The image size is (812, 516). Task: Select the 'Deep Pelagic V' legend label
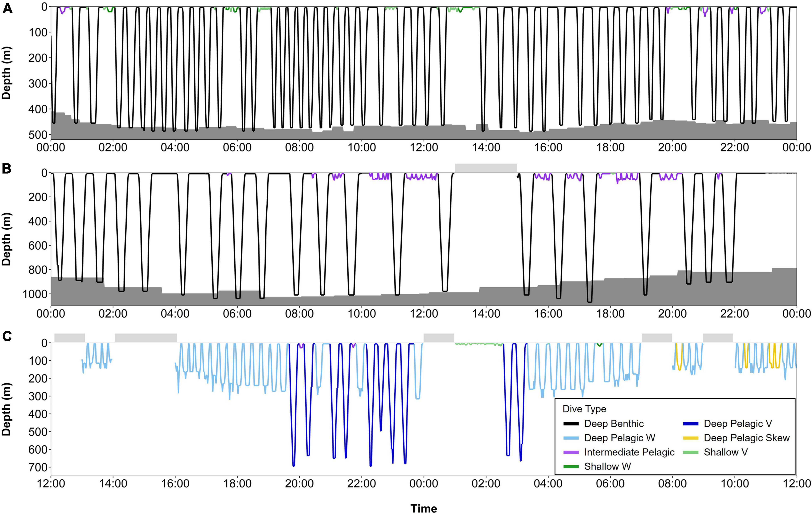738,424
